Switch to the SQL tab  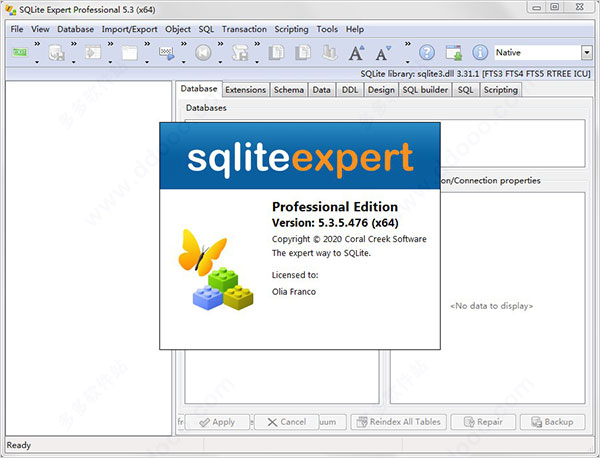(465, 90)
